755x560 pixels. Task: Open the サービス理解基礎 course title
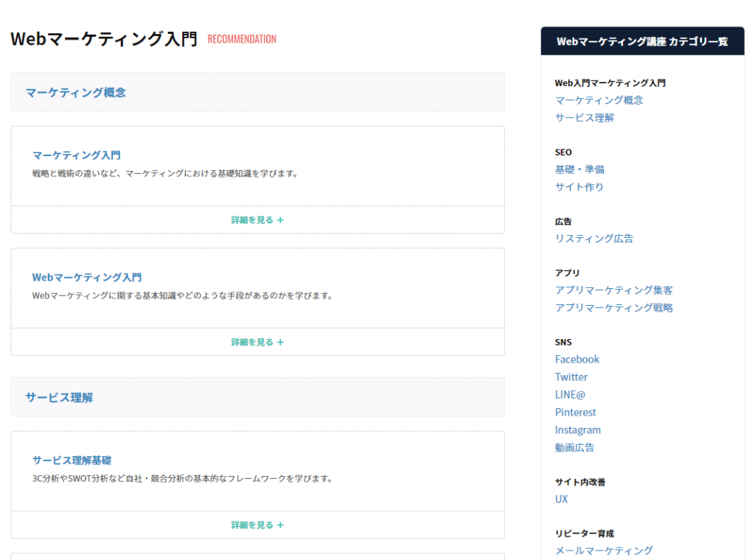[72, 460]
